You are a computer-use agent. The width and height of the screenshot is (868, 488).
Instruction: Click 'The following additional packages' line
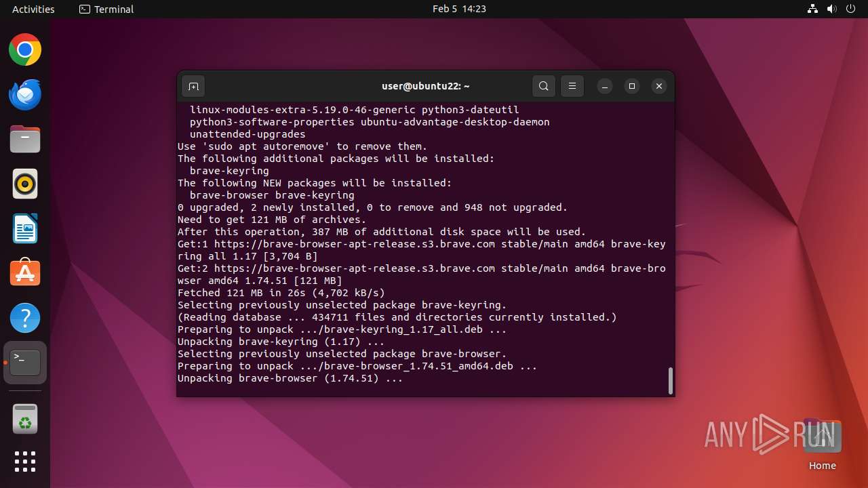point(336,159)
